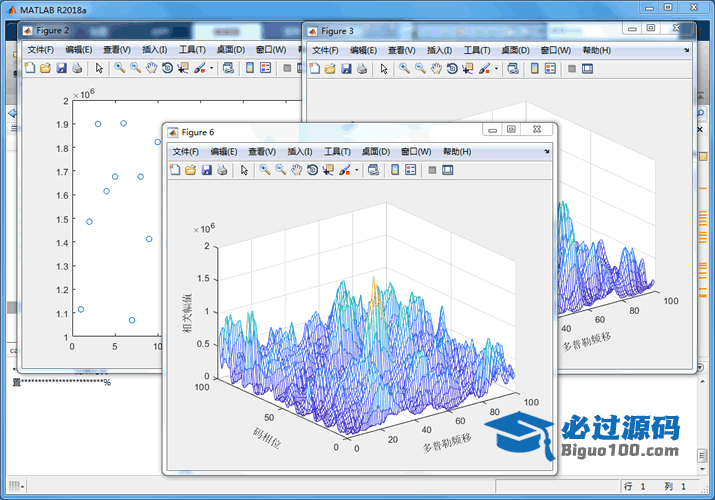Click MATLAB scrollbar down arrow at bottom right
The width and height of the screenshot is (715, 500).
[702, 469]
